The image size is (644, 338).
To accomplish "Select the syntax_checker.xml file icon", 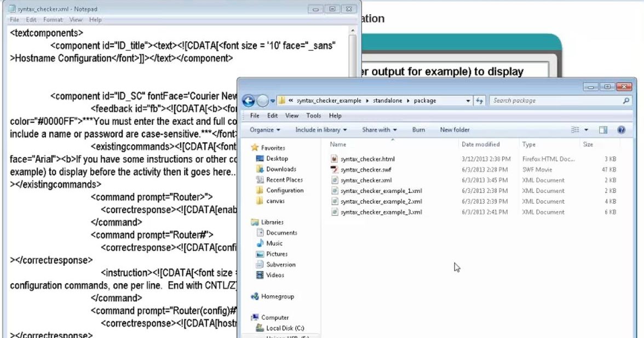I will coord(334,180).
